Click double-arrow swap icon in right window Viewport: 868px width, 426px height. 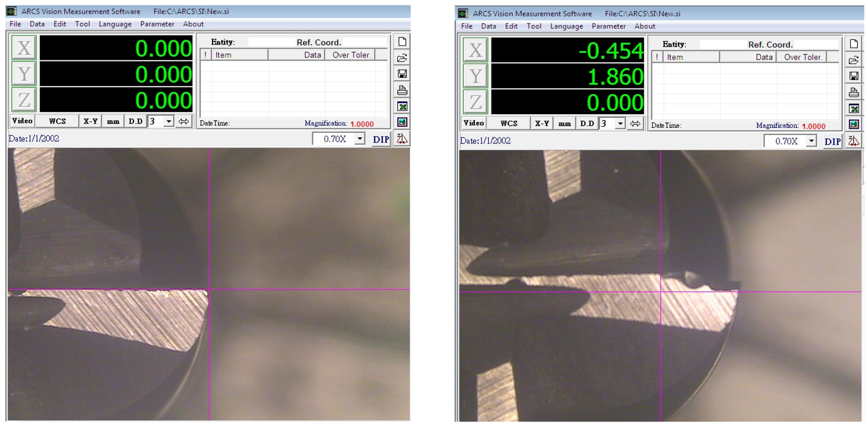[635, 123]
